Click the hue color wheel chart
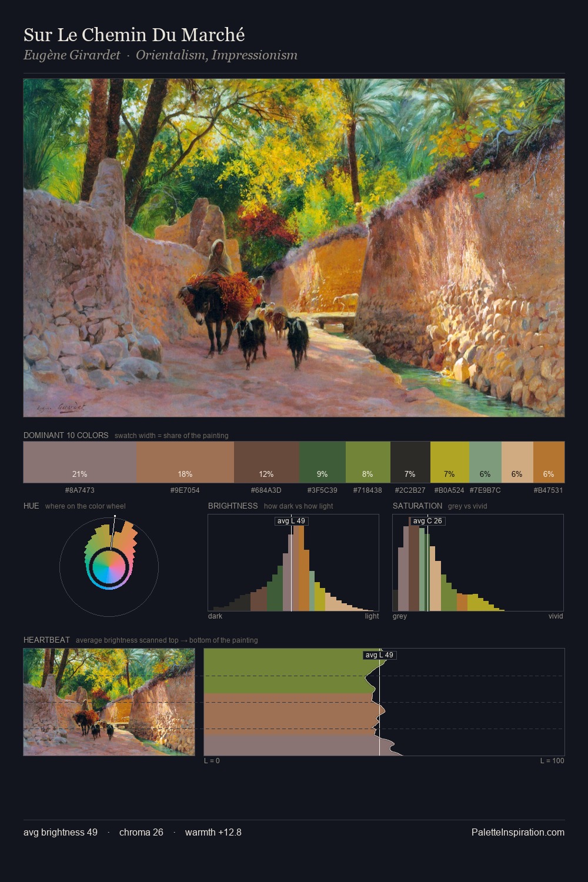The image size is (588, 882). [x=109, y=567]
